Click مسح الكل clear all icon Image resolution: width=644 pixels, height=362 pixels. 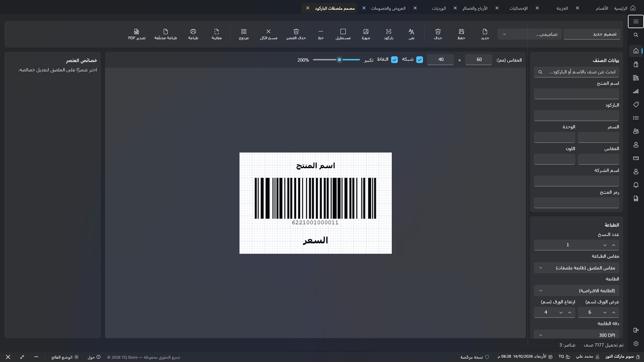click(x=268, y=34)
